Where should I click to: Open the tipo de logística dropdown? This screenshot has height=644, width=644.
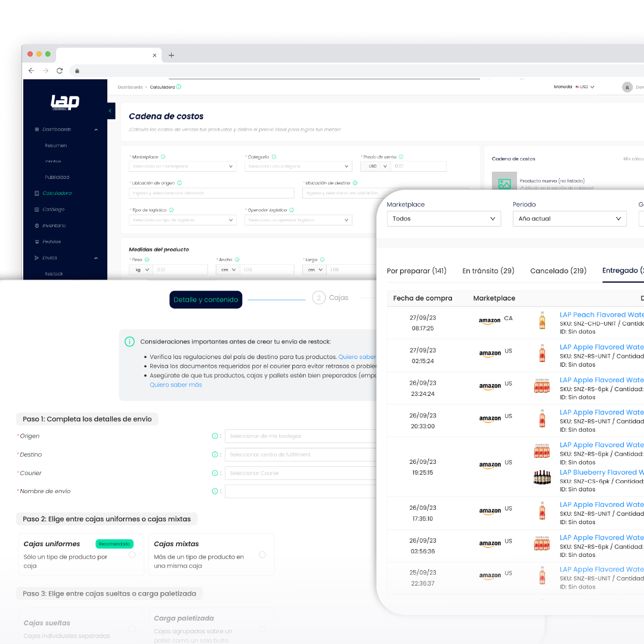tap(183, 220)
